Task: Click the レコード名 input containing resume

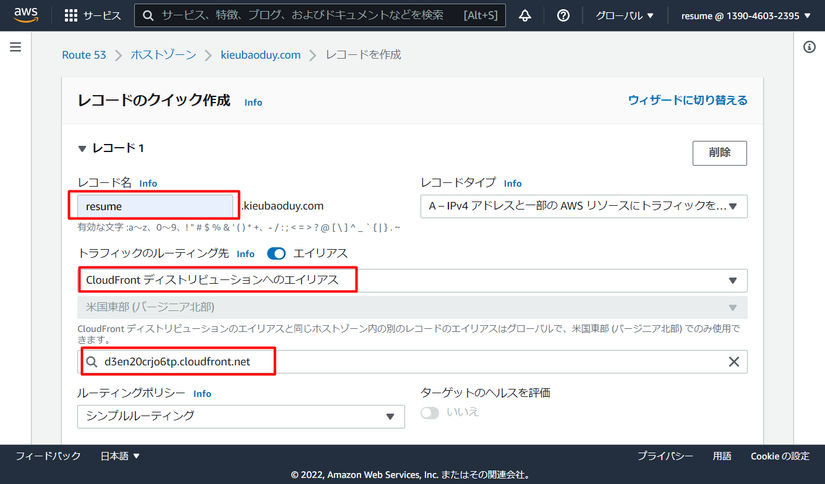Action: pyautogui.click(x=155, y=206)
